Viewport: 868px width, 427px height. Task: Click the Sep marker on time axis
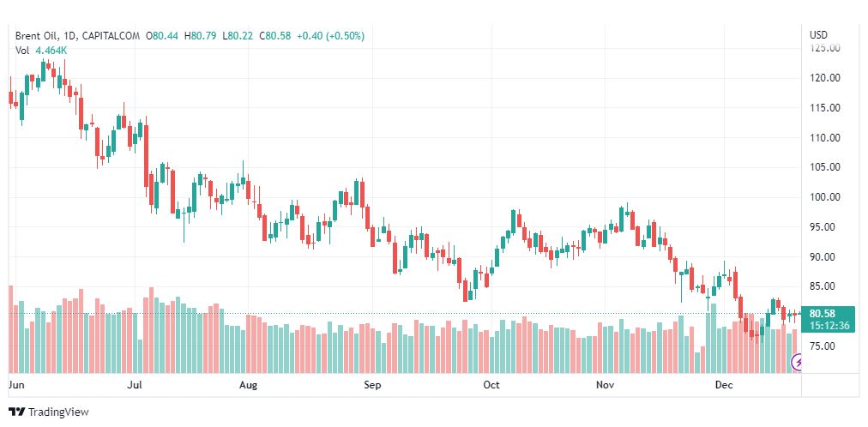[372, 385]
